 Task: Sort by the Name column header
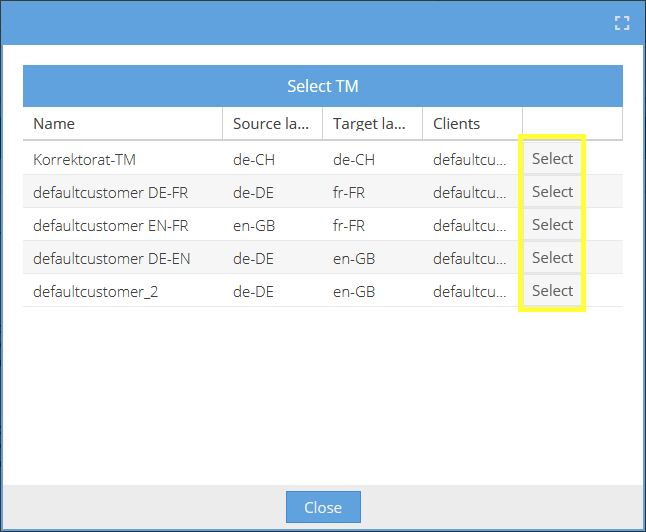(123, 124)
